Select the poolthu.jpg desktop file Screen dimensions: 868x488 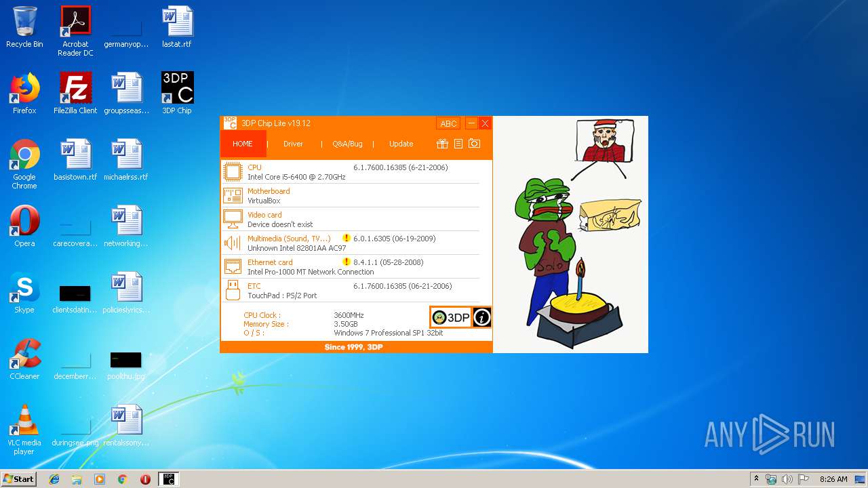(x=126, y=366)
